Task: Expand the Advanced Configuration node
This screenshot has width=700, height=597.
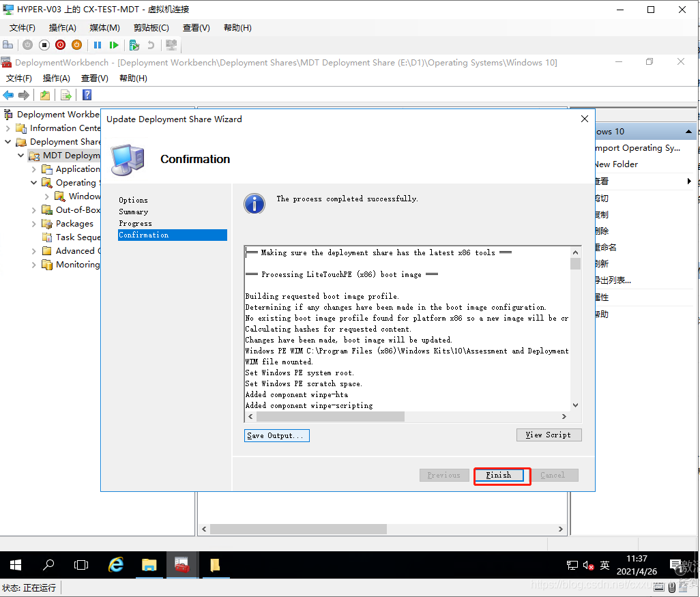Action: click(34, 251)
